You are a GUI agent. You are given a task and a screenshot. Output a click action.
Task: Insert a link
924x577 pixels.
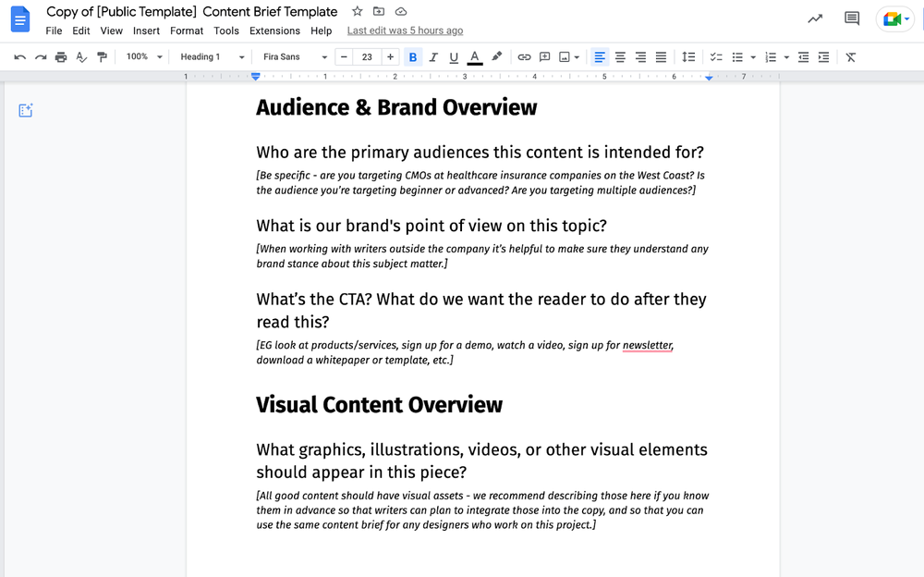point(524,56)
